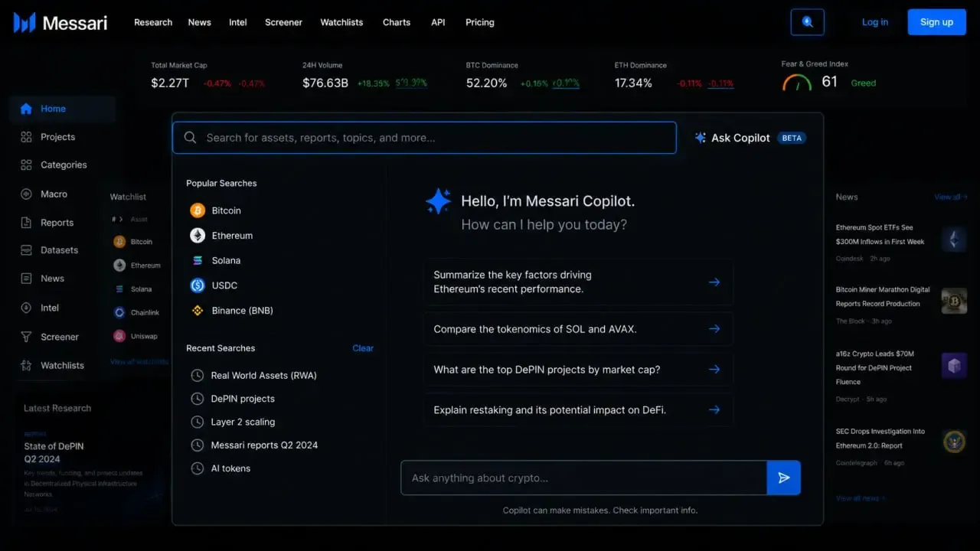
Task: Select recent search Messari reports Q2 2024
Action: point(254,445)
